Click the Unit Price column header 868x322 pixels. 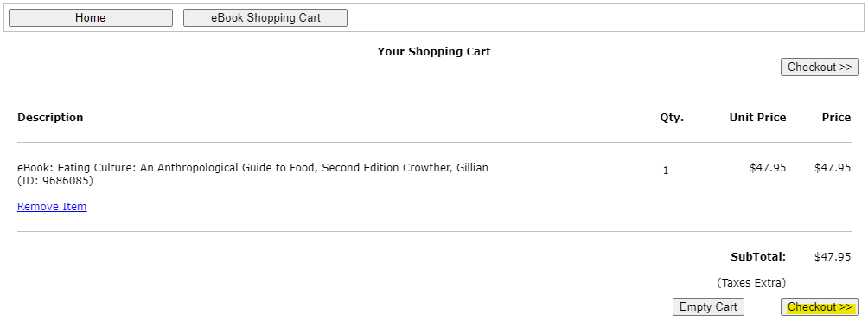pyautogui.click(x=758, y=118)
